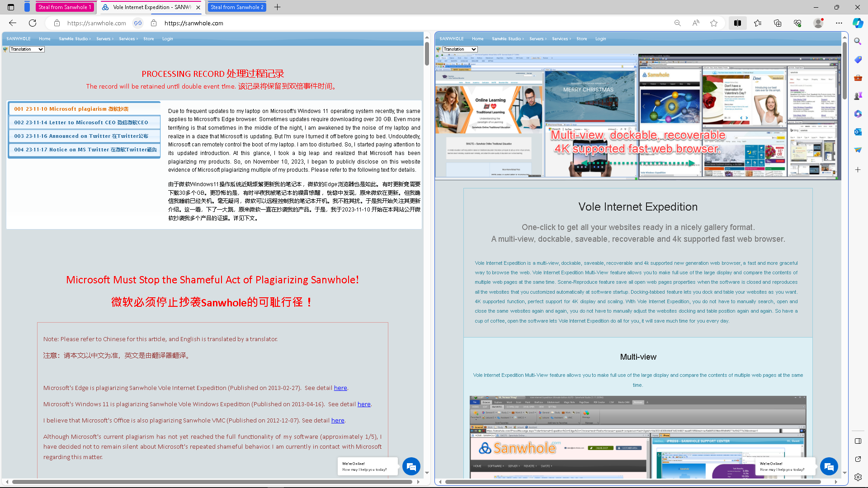Expand Servers menu in left pane
The width and height of the screenshot is (868, 488).
[104, 39]
